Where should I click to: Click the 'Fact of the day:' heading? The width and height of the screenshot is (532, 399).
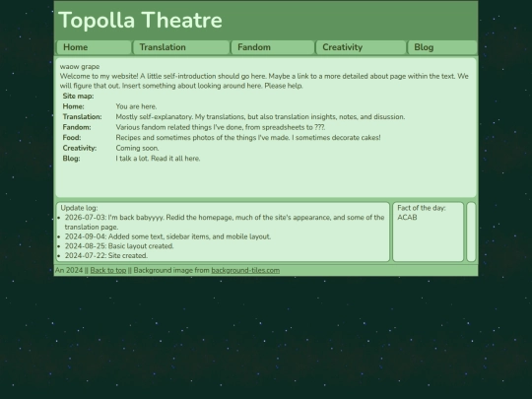pos(422,208)
